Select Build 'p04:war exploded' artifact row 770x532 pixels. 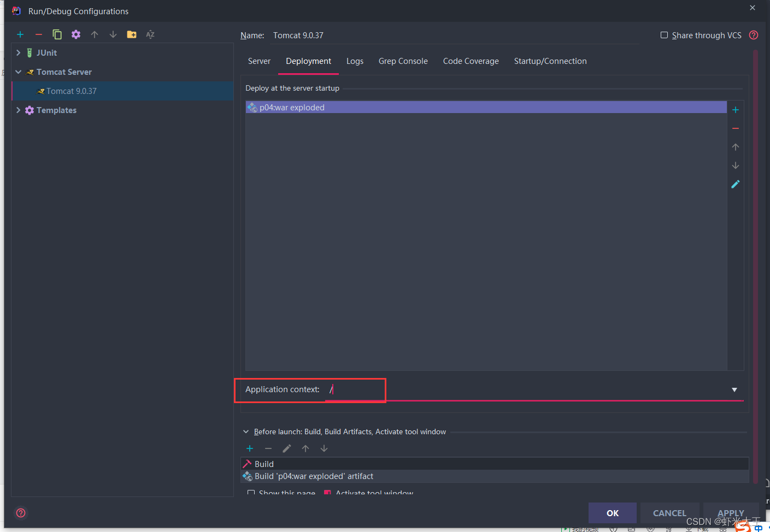click(x=495, y=476)
